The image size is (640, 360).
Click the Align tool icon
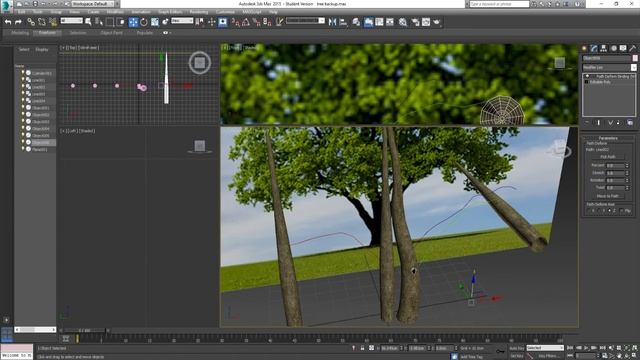[343, 22]
